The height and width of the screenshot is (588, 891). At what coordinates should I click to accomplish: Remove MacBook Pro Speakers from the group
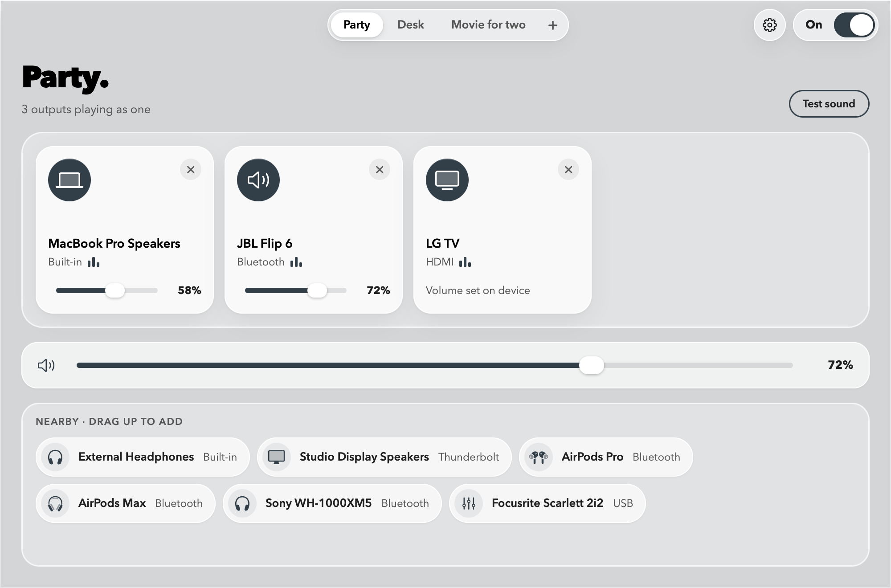click(x=191, y=170)
